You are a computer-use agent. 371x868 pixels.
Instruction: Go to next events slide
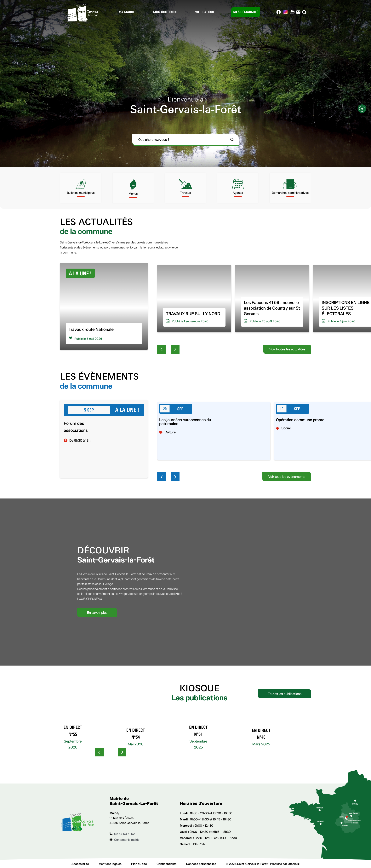click(x=175, y=477)
